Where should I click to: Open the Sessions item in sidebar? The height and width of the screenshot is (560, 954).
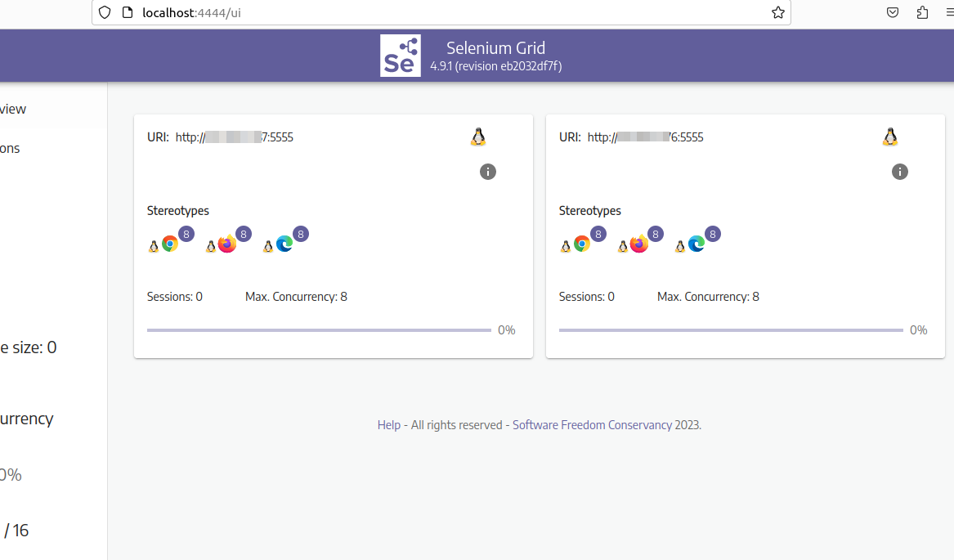point(53,148)
